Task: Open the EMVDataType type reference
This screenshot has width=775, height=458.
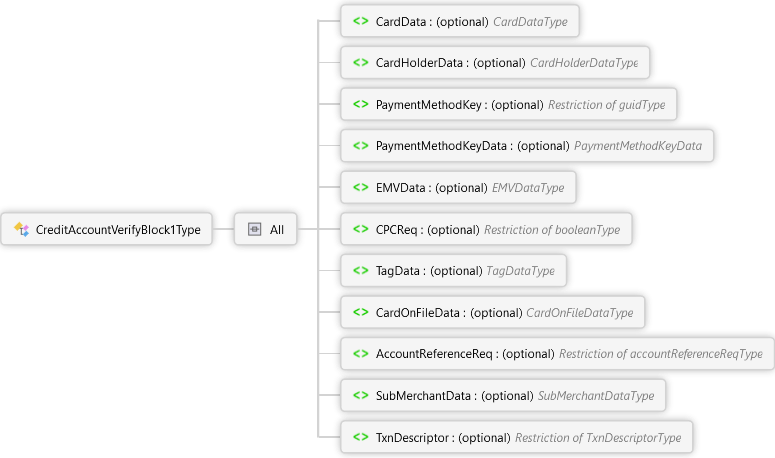Action: 527,187
